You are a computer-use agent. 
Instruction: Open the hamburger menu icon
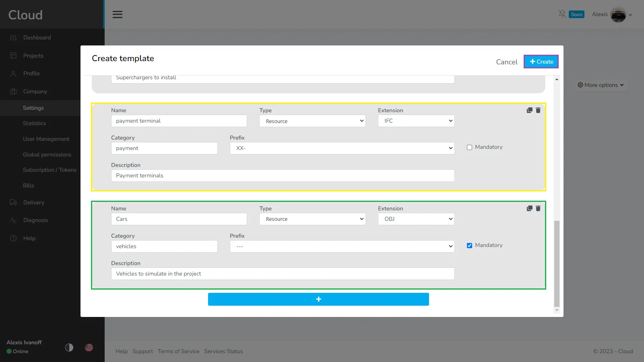pos(118,14)
